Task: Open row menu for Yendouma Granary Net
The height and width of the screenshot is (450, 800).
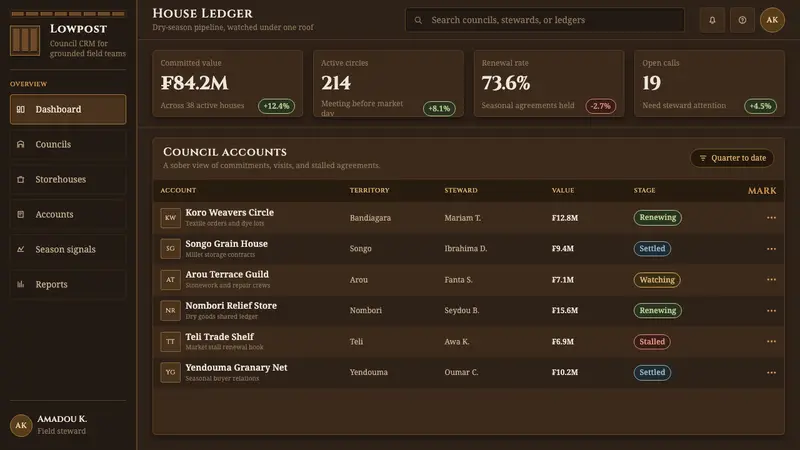Action: click(x=771, y=372)
